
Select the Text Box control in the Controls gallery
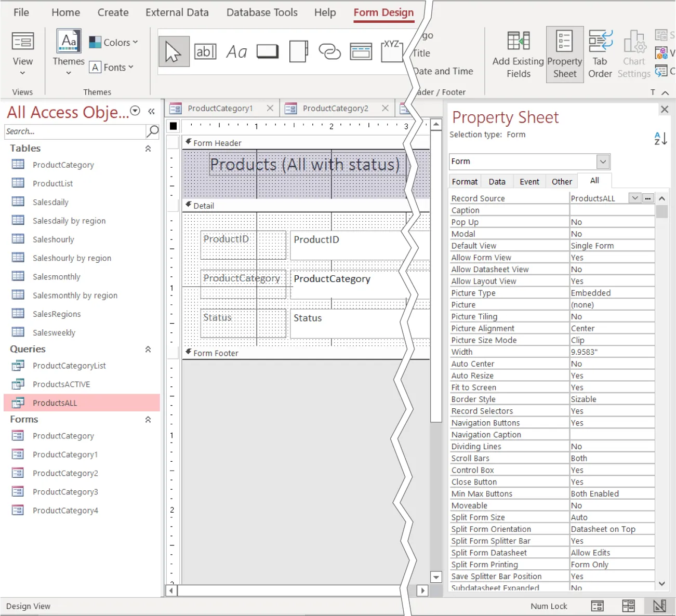click(x=206, y=51)
